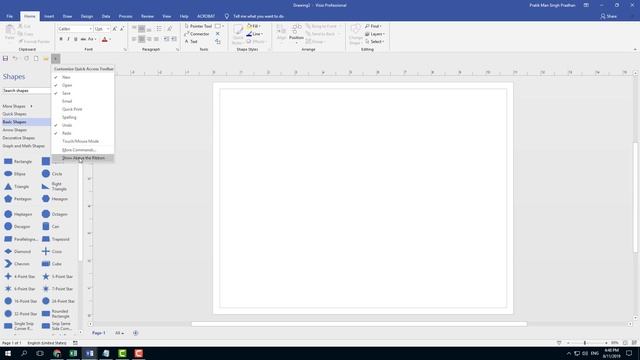This screenshot has height=360, width=640.
Task: Pick the Cube shape
Action: point(52,264)
